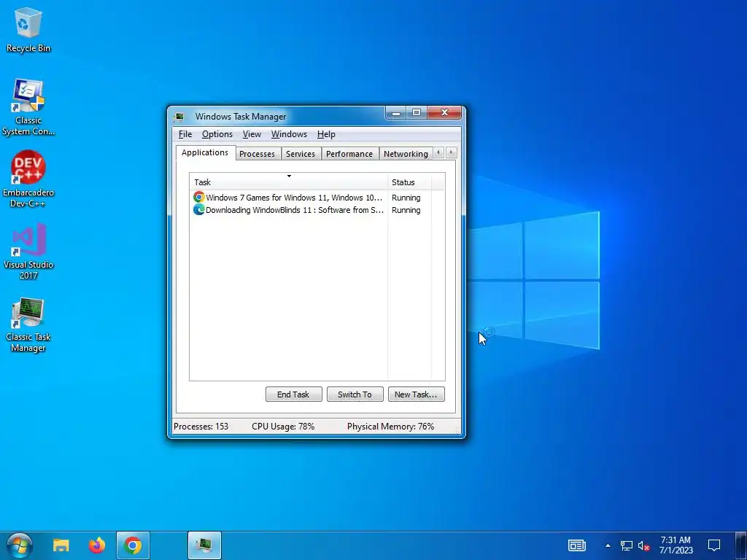
Task: Maximize the Task Manager window
Action: point(417,113)
